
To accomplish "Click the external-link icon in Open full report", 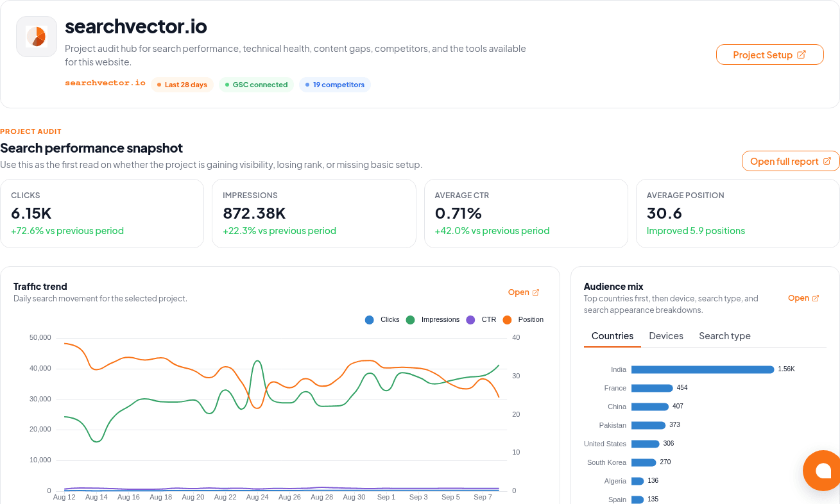I will click(827, 161).
